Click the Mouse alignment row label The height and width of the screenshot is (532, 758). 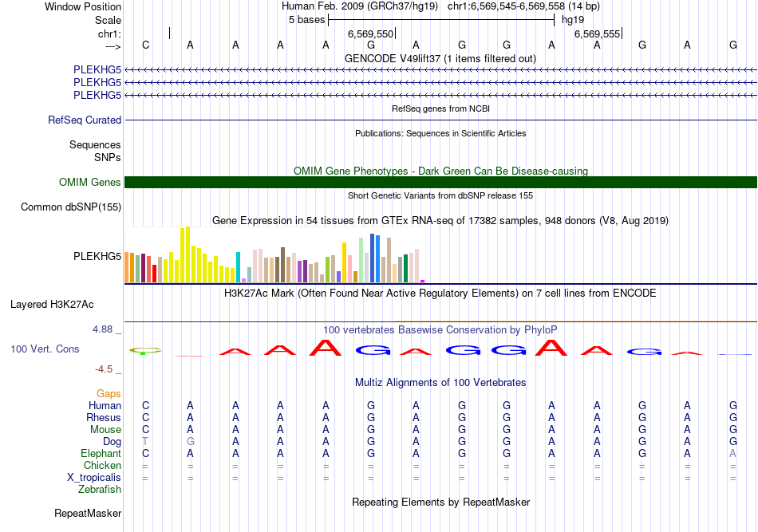pos(105,430)
